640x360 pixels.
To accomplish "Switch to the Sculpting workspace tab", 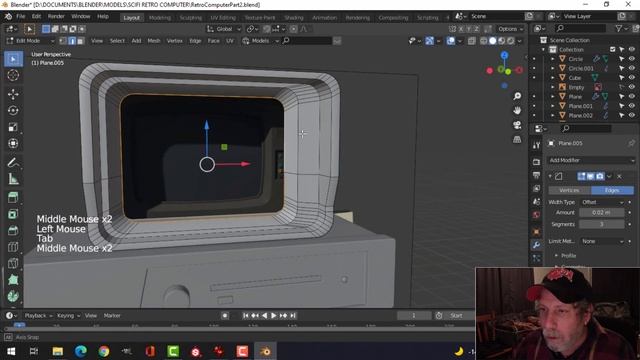I will point(191,18).
